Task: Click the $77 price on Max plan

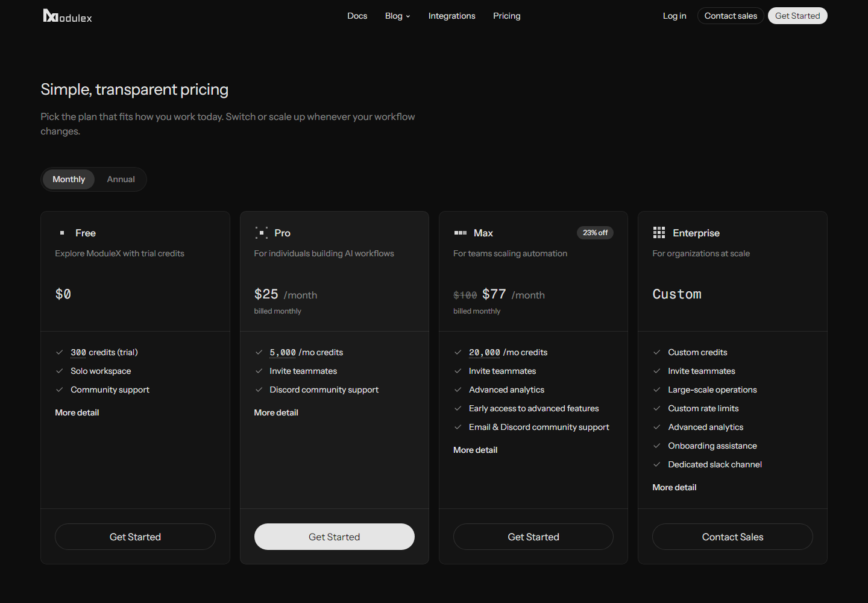Action: (494, 294)
